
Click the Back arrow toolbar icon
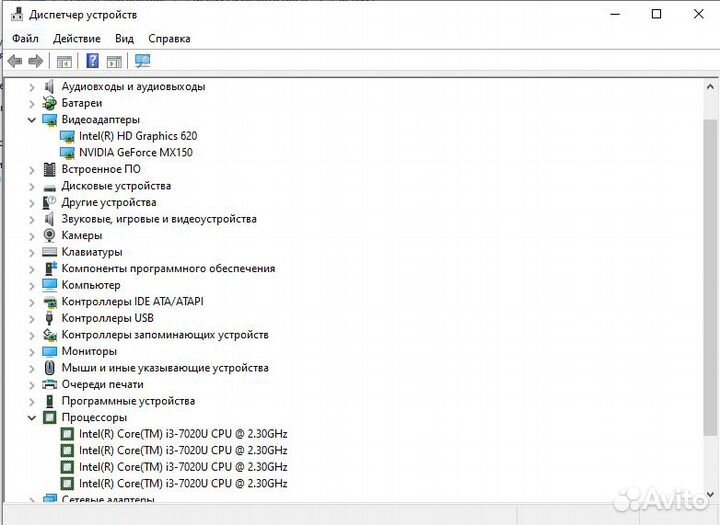[x=15, y=61]
